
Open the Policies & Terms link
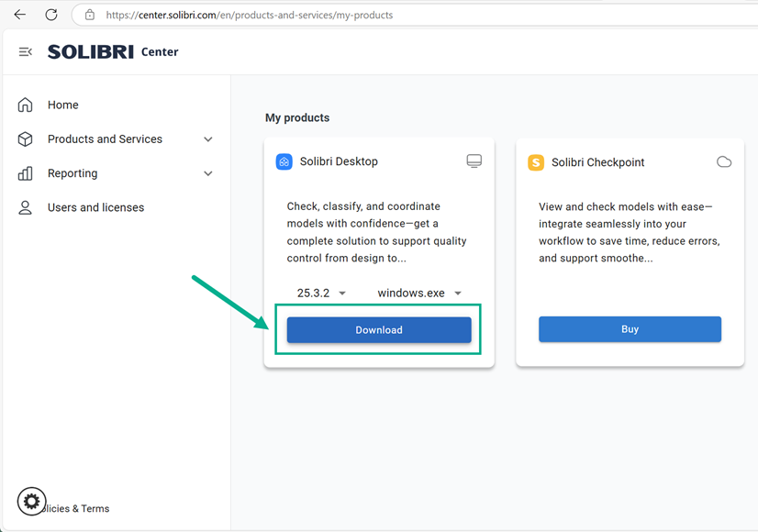(83, 508)
